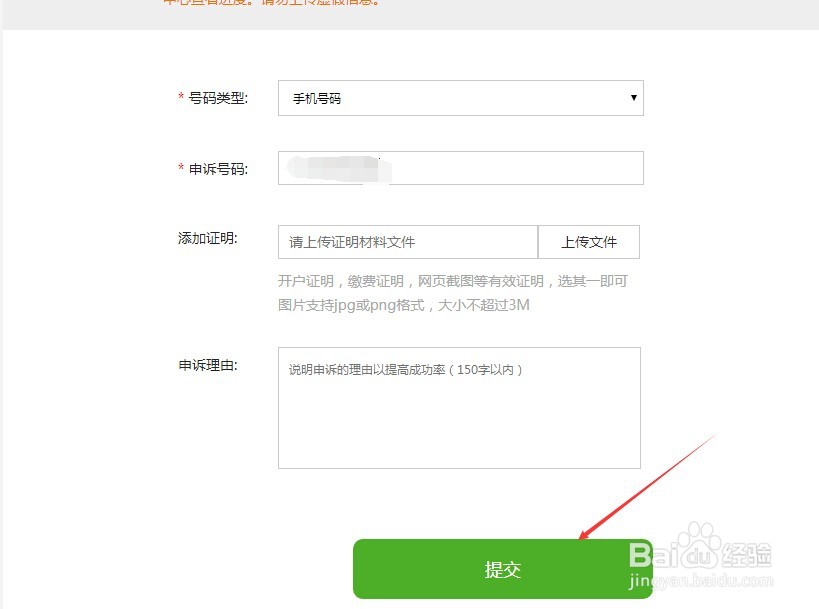This screenshot has height=609, width=819.
Task: Click the 号码类型 field label
Action: pos(218,98)
